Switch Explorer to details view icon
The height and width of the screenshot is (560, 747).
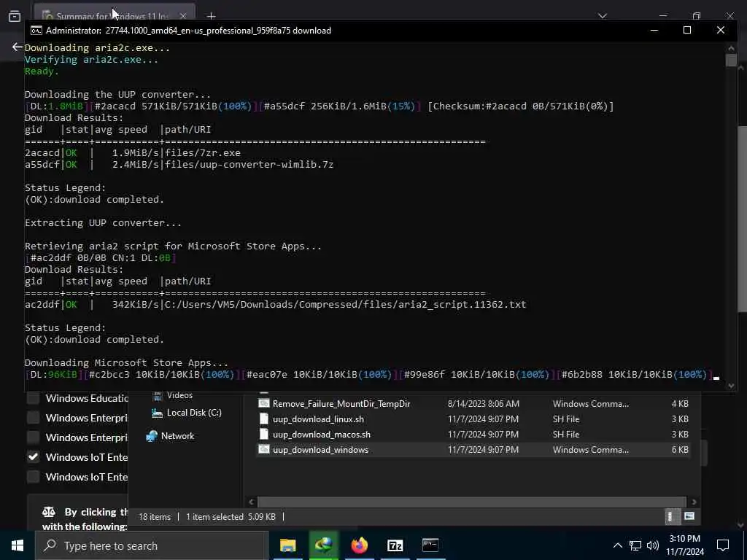point(670,517)
